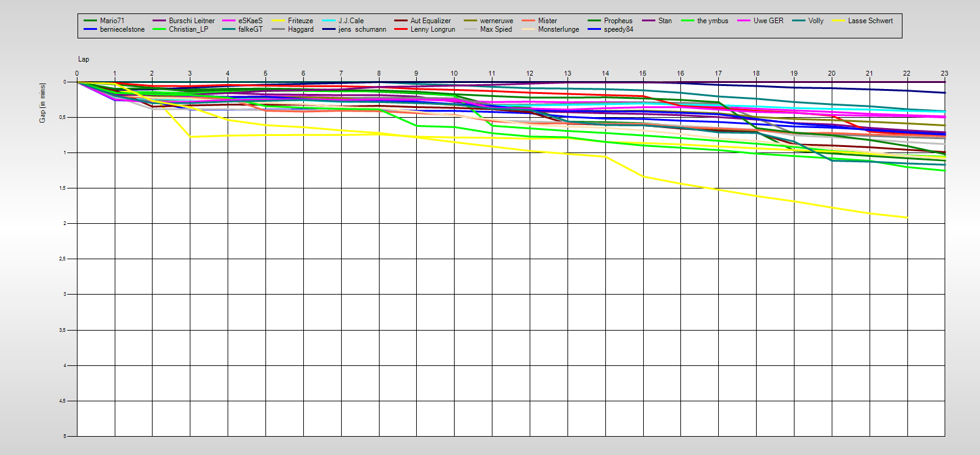This screenshot has width=980, height=455.
Task: Click lap number 10 on the top axis
Action: pyautogui.click(x=454, y=73)
